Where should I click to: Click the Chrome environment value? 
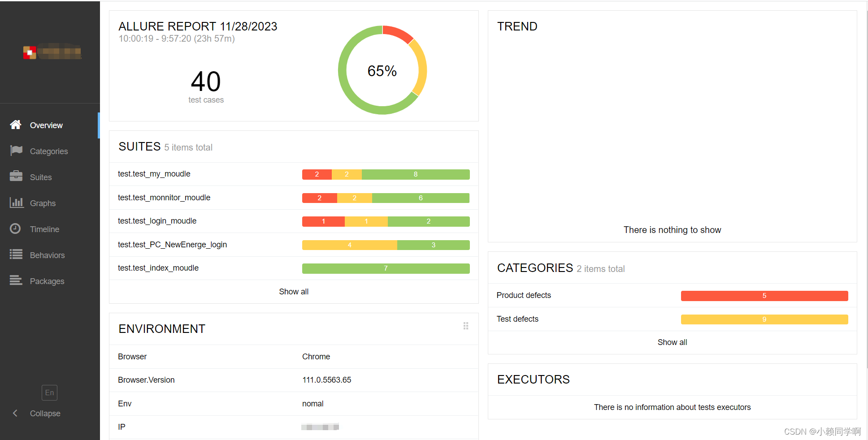coord(316,357)
